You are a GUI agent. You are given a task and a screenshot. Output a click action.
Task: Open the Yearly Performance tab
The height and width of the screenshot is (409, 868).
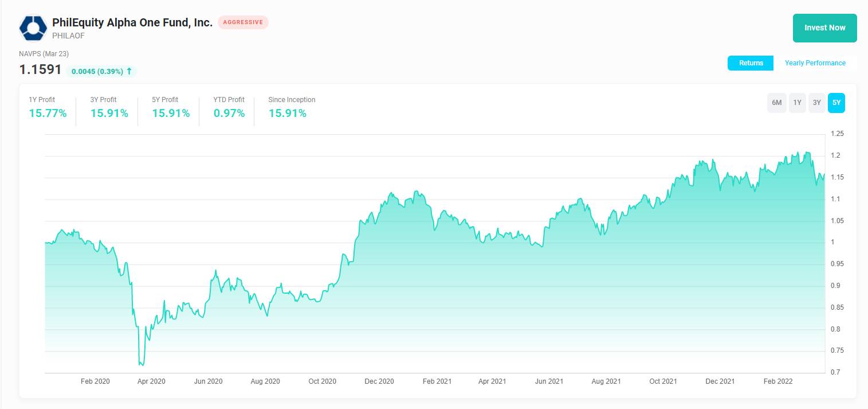click(x=815, y=63)
